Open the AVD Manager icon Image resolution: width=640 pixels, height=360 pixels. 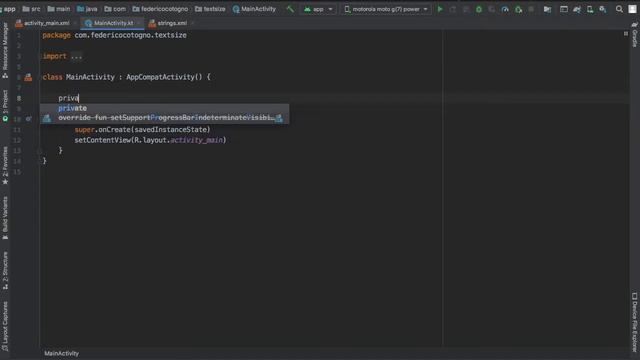click(590, 9)
